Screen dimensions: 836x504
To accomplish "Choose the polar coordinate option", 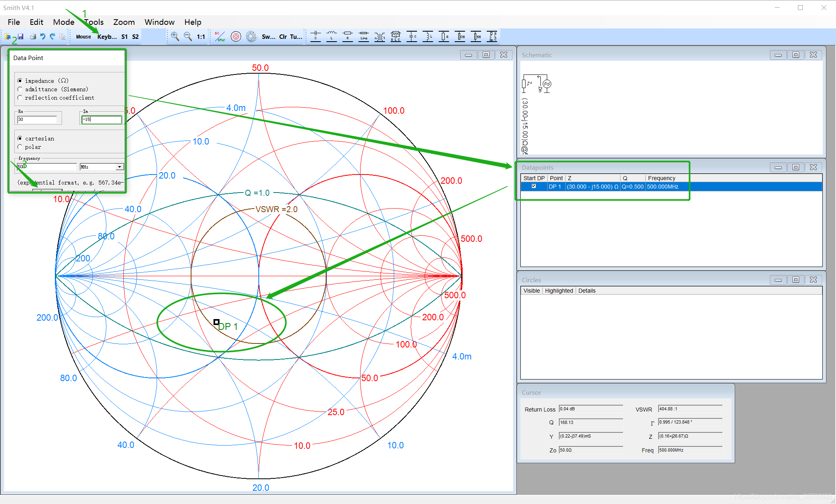I will pyautogui.click(x=20, y=147).
